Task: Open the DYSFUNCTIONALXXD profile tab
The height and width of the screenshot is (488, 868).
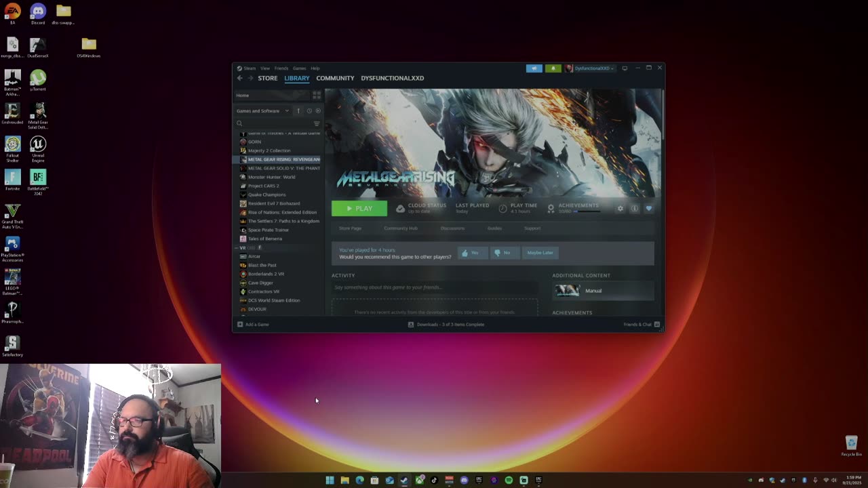Action: [392, 78]
